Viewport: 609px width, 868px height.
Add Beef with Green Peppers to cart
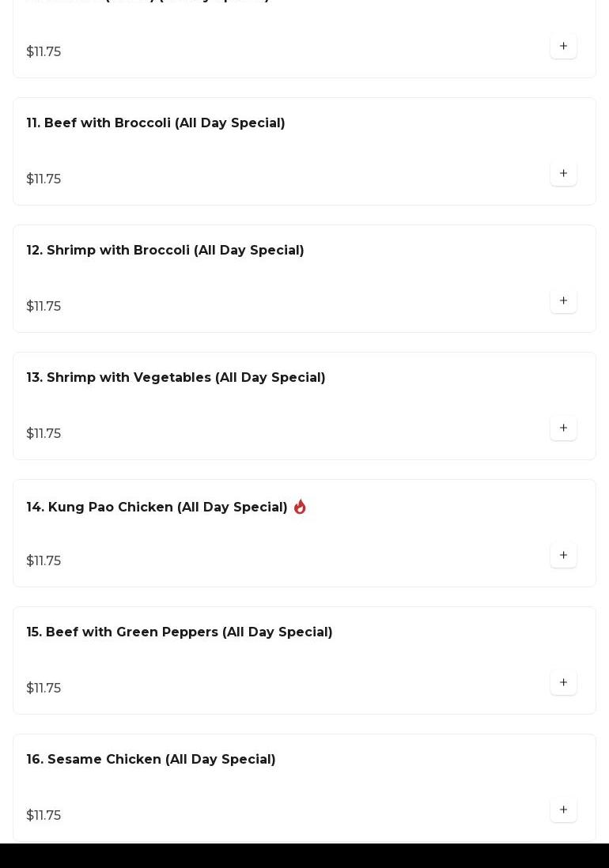pos(563,683)
